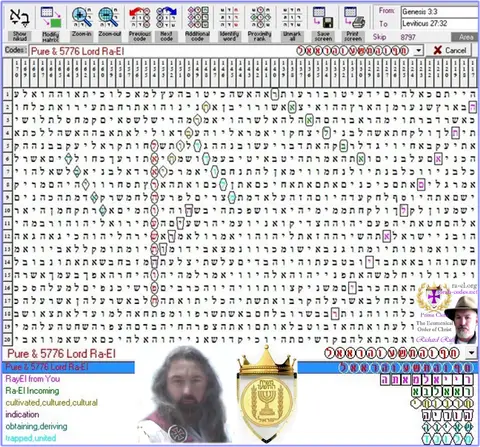This screenshot has height=447, width=480.
Task: Select the Identify word tool
Action: [229, 18]
